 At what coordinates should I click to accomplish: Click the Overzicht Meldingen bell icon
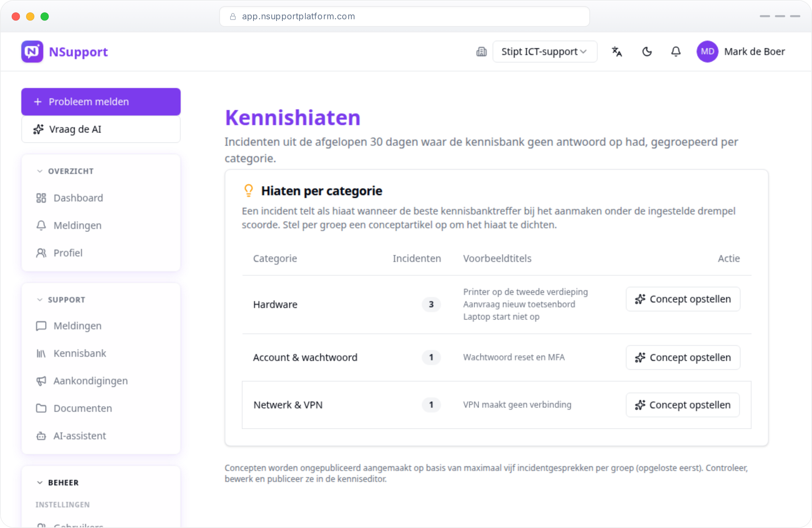click(41, 225)
